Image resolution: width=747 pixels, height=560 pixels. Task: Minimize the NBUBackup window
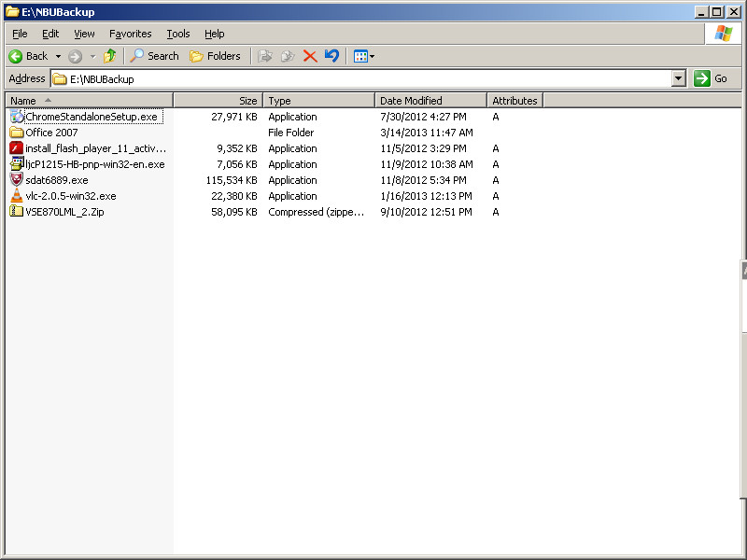click(700, 12)
